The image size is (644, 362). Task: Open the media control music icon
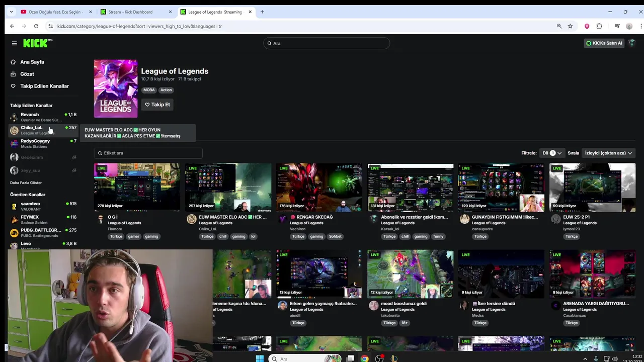(x=617, y=26)
